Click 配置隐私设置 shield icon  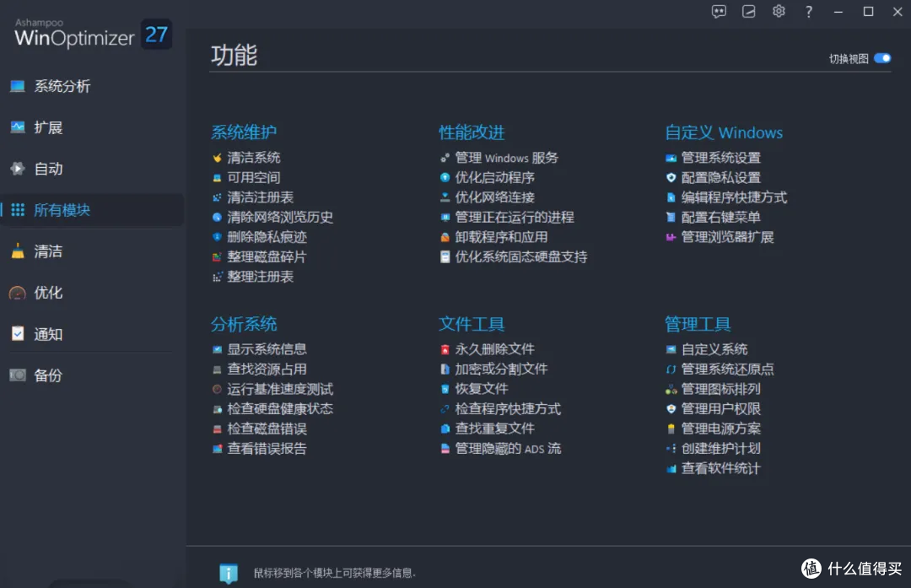[671, 177]
